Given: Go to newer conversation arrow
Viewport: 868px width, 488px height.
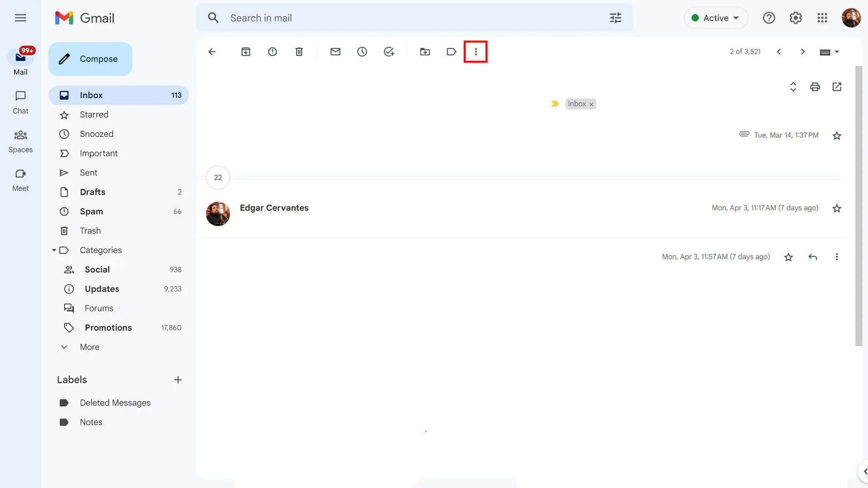Looking at the screenshot, I should (x=779, y=52).
